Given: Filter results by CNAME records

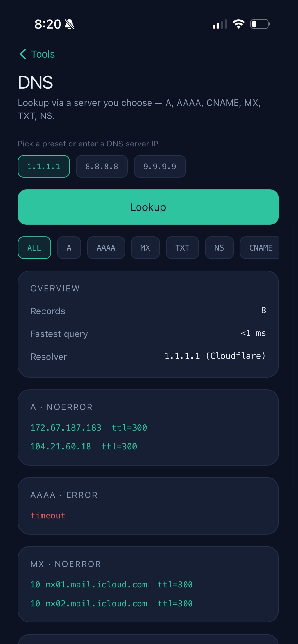Looking at the screenshot, I should (259, 247).
